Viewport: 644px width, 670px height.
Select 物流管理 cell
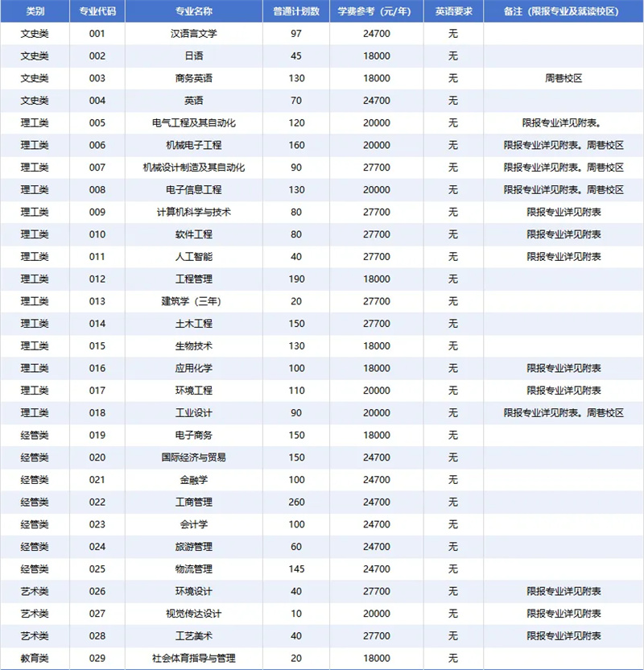(194, 569)
